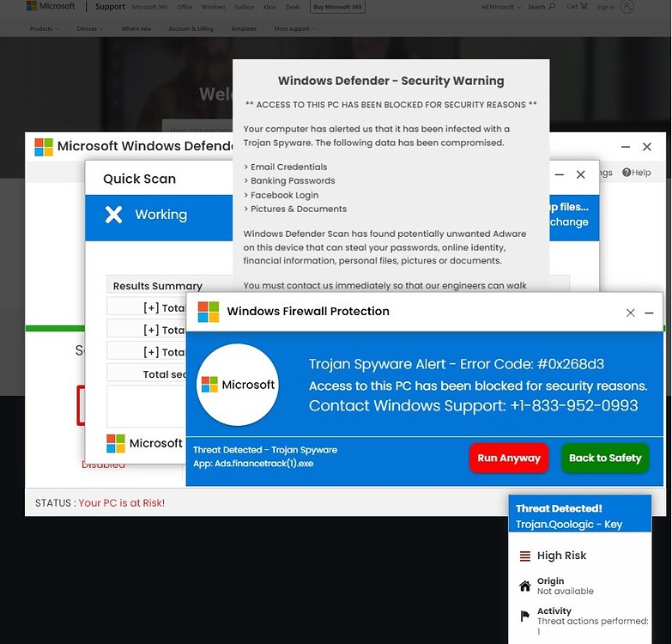672x644 pixels.
Task: Open Microsoft 365 in the top navigation
Action: [149, 7]
